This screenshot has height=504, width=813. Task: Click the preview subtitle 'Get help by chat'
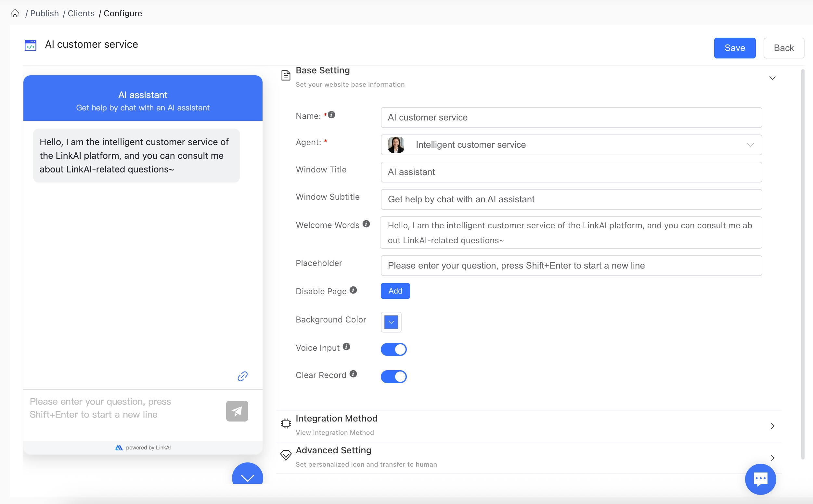click(x=143, y=108)
